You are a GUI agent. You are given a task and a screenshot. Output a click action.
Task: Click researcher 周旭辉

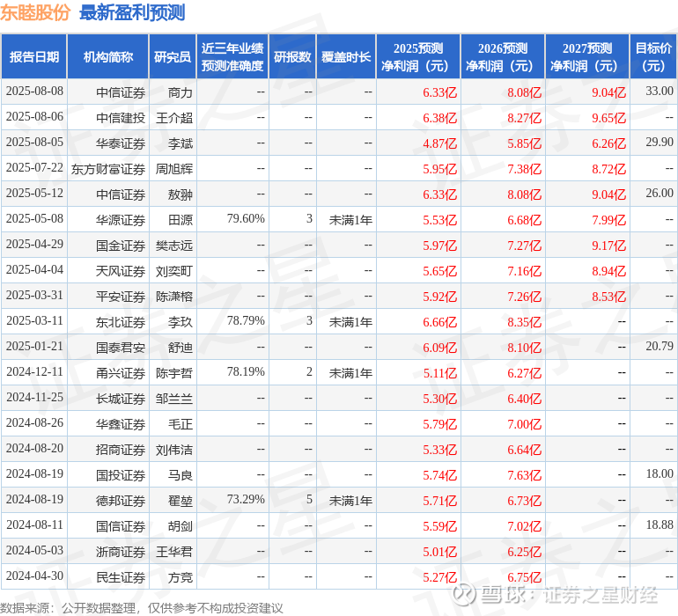(x=174, y=169)
